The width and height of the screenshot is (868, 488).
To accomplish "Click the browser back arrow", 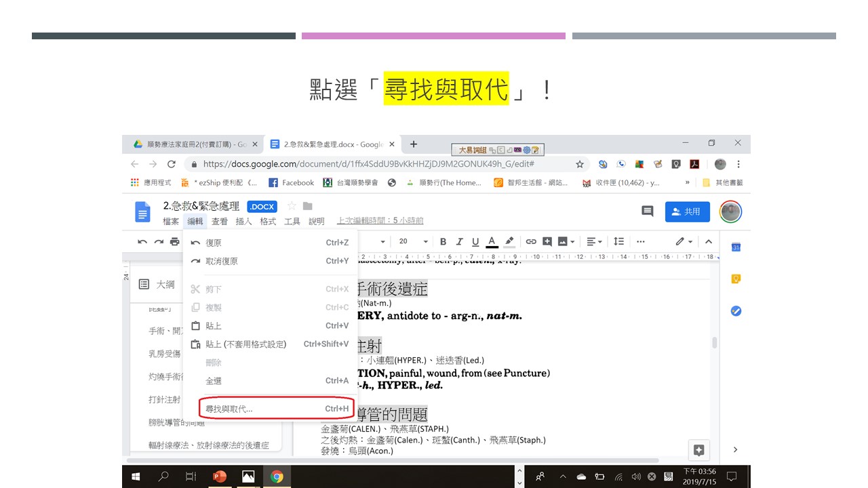I will (134, 164).
